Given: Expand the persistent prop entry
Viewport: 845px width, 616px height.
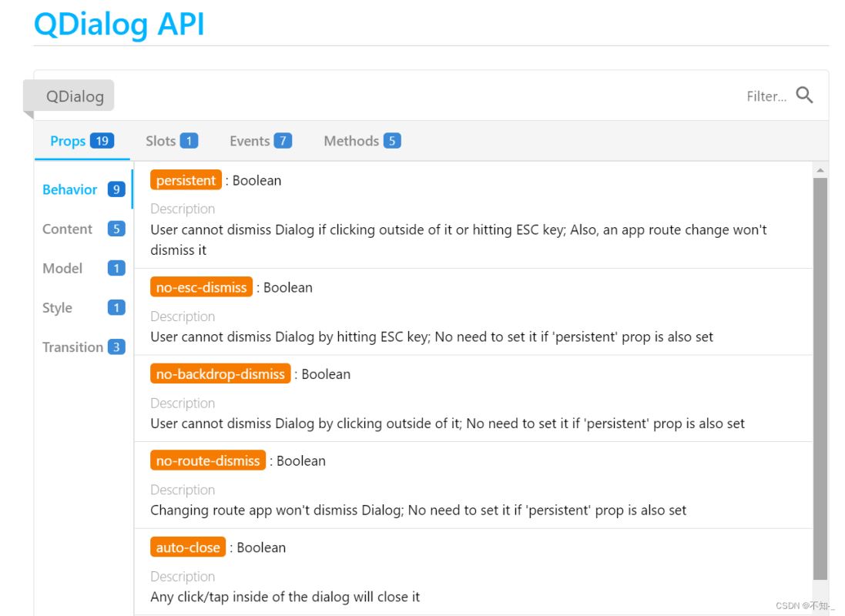Looking at the screenshot, I should 186,180.
